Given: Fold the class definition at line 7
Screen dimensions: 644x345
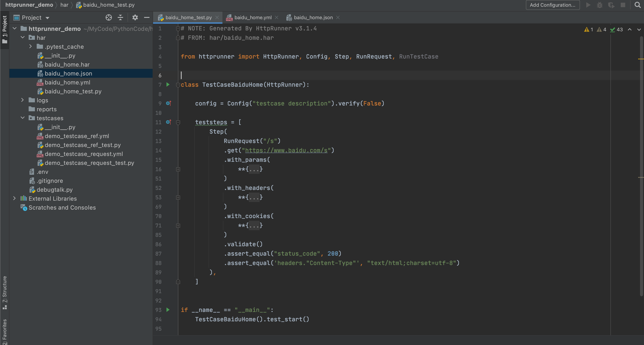Looking at the screenshot, I should coord(178,85).
